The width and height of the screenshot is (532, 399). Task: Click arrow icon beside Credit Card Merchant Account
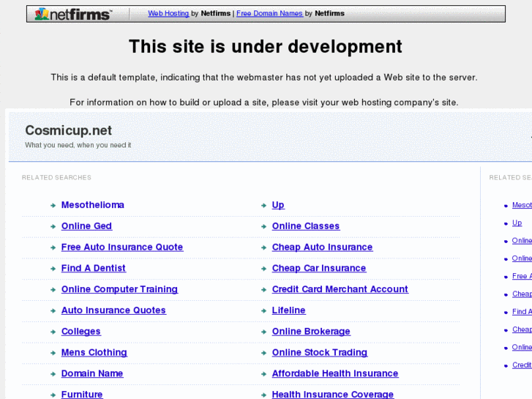click(263, 290)
